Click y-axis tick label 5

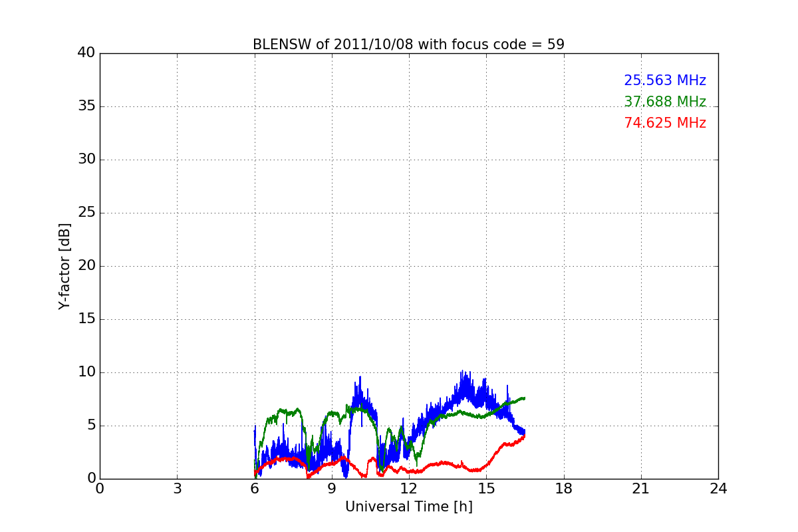[x=90, y=426]
